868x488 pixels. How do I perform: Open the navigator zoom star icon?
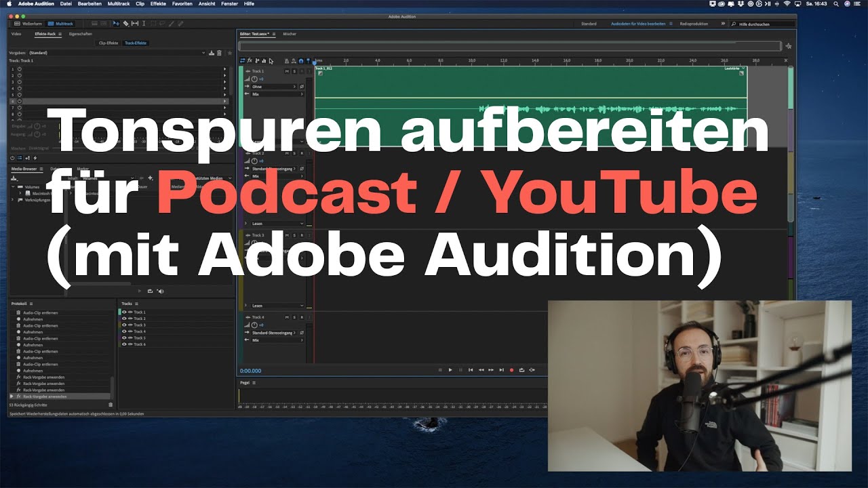pos(787,46)
